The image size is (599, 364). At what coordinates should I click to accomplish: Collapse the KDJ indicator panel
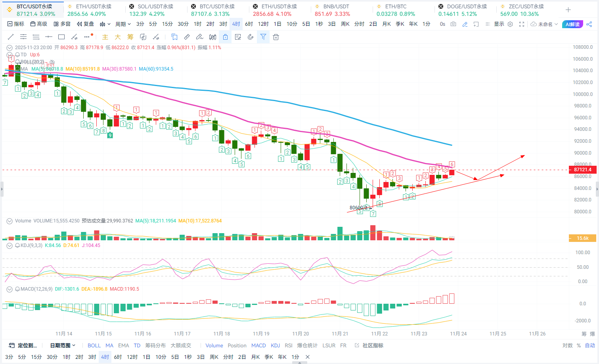tap(10, 245)
